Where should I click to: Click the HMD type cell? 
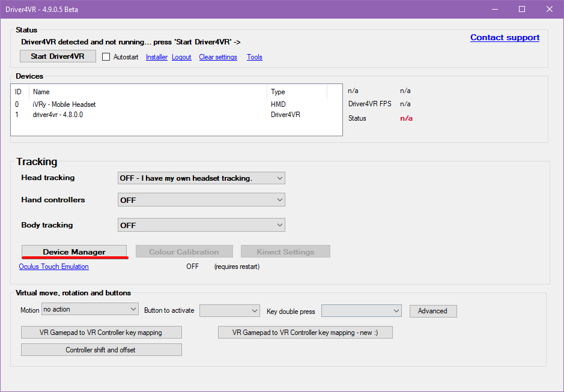[x=279, y=104]
